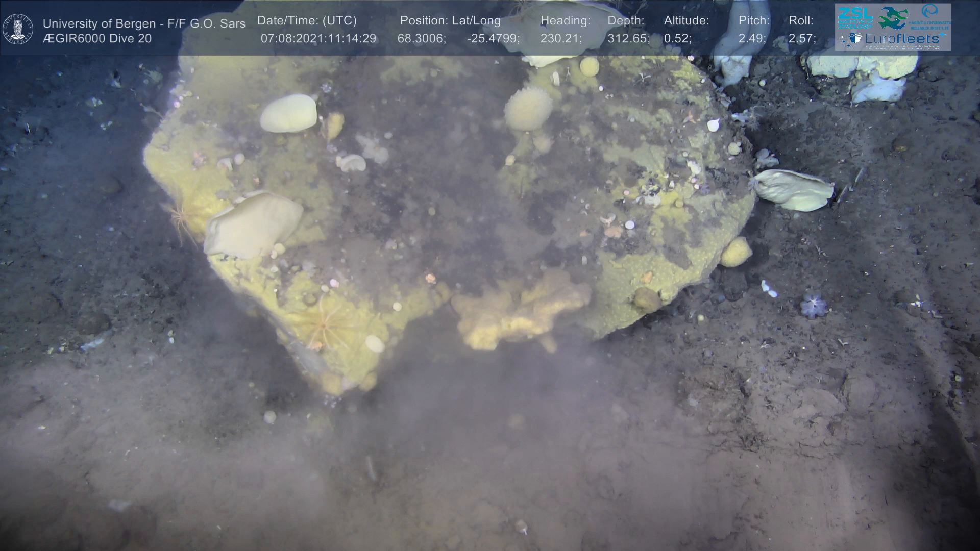Click the Position: Lat/Long label
The image size is (980, 551).
point(450,21)
